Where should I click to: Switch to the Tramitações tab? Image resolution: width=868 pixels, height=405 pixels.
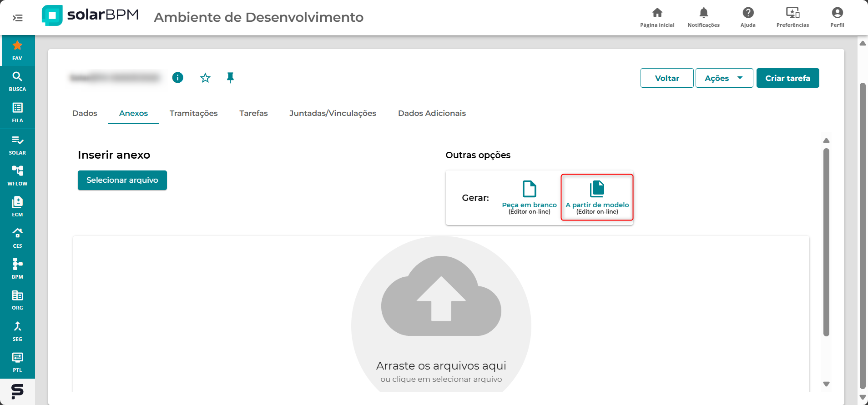[x=193, y=113]
